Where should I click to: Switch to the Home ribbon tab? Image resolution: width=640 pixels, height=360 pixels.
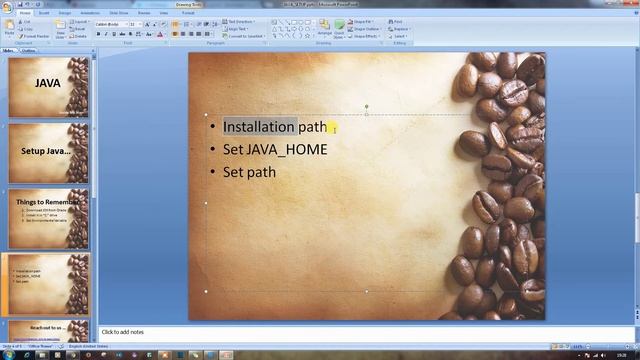(25, 13)
